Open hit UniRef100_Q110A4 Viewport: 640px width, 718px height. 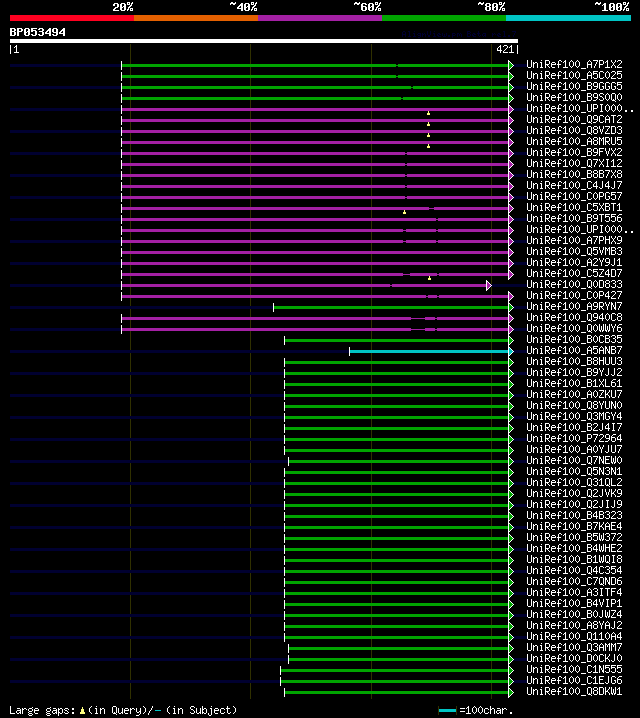tap(574, 636)
